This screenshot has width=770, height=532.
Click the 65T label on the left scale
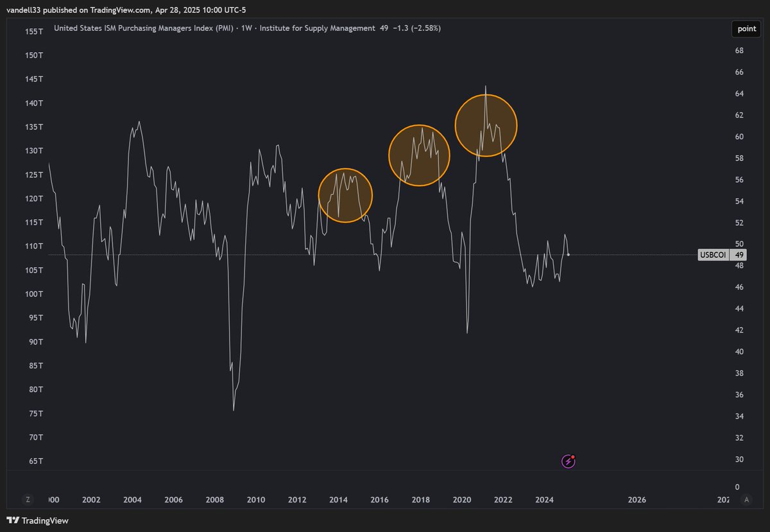(36, 461)
